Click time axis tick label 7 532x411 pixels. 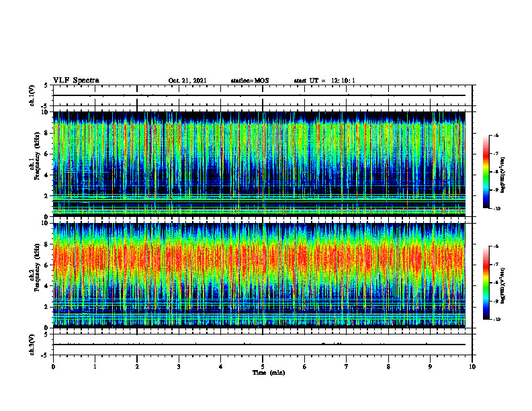pos(347,367)
